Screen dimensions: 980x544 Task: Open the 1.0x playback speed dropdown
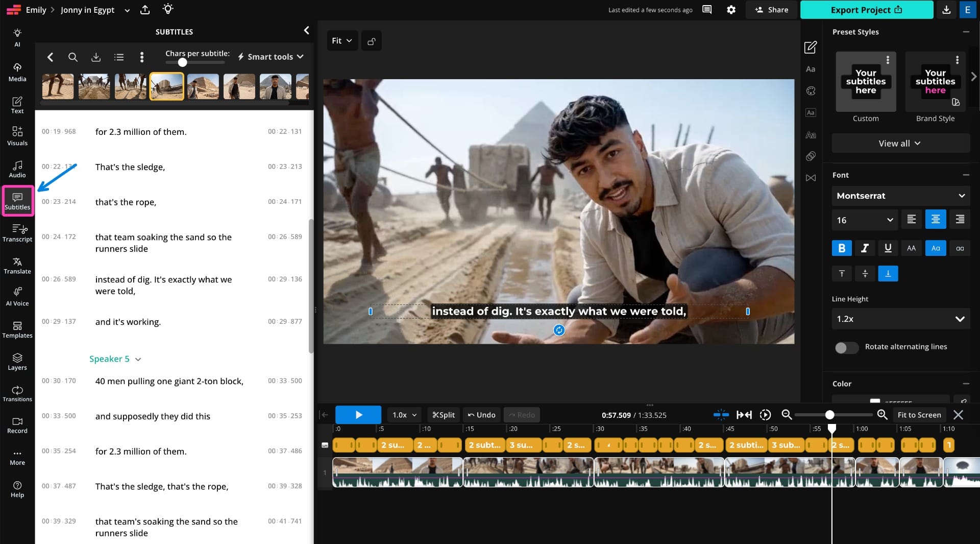coord(404,415)
